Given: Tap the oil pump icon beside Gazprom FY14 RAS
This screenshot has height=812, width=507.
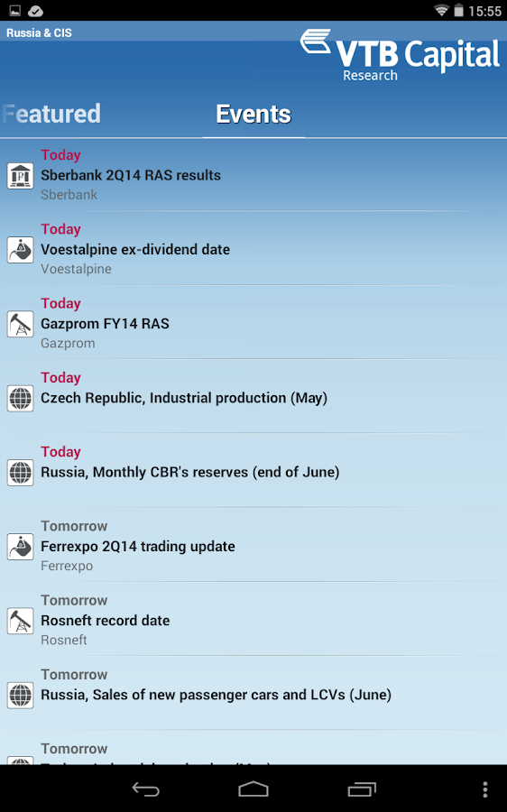Looking at the screenshot, I should [20, 324].
